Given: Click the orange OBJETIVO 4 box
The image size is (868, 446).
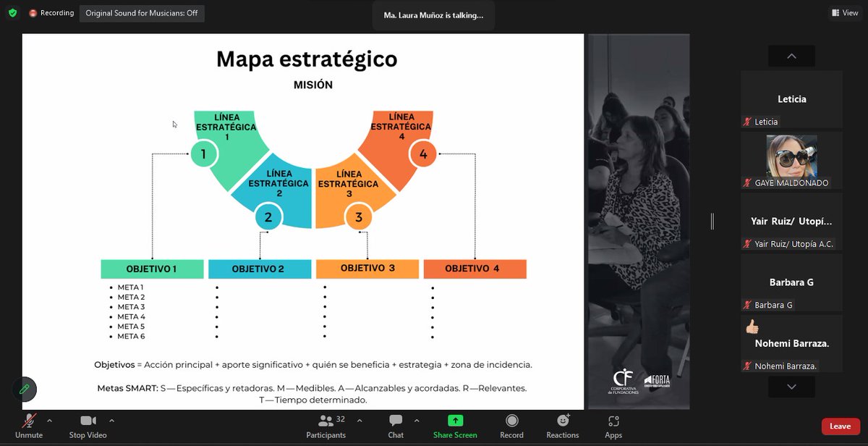Looking at the screenshot, I should point(475,269).
